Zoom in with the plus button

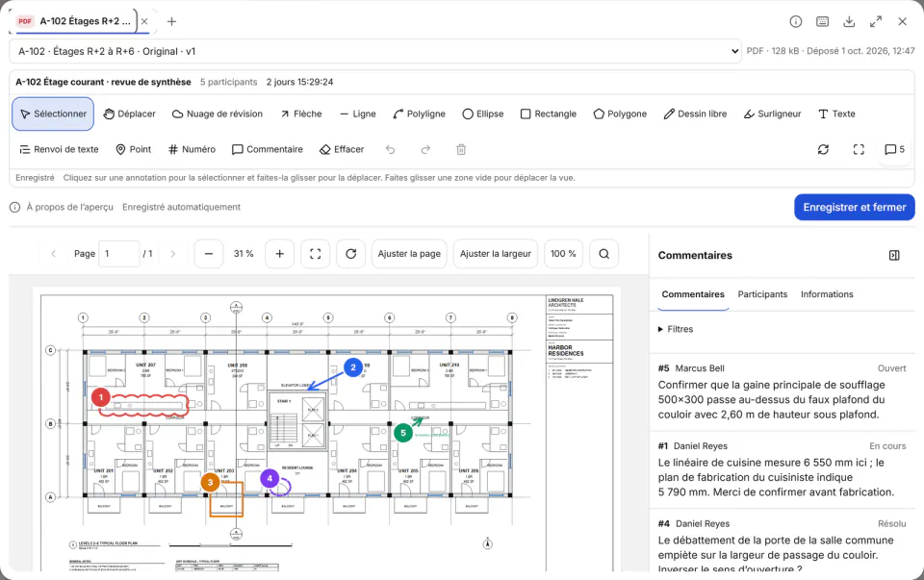click(x=280, y=254)
